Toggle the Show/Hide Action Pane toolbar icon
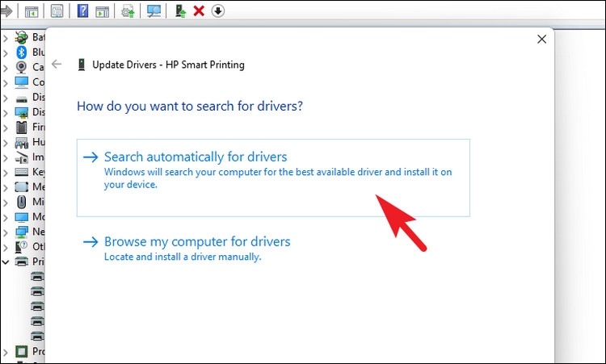 [103, 11]
